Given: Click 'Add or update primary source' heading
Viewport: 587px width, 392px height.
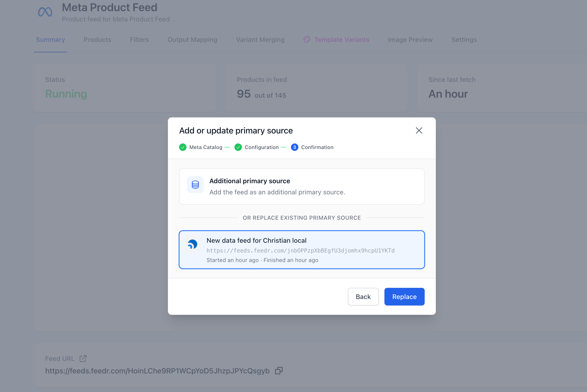Looking at the screenshot, I should tap(236, 130).
